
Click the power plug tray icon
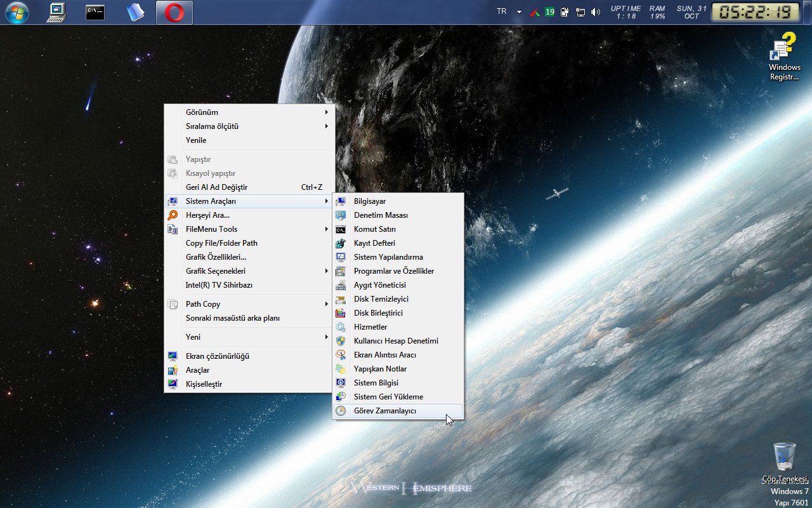click(x=565, y=12)
